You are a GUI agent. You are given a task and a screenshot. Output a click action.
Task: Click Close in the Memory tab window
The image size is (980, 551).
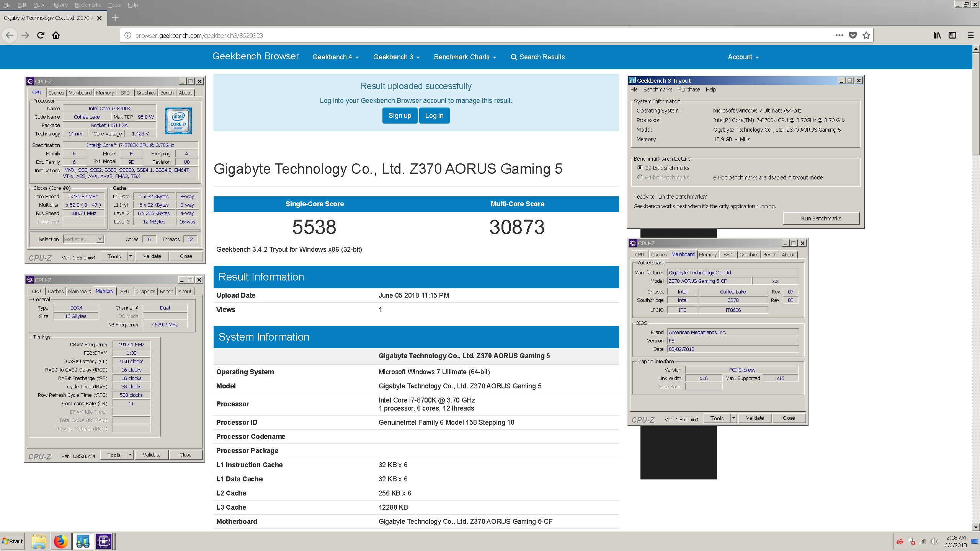186,455
